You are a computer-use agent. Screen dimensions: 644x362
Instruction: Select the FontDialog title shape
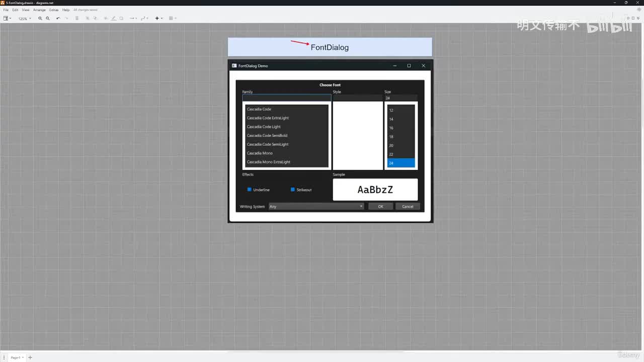330,47
